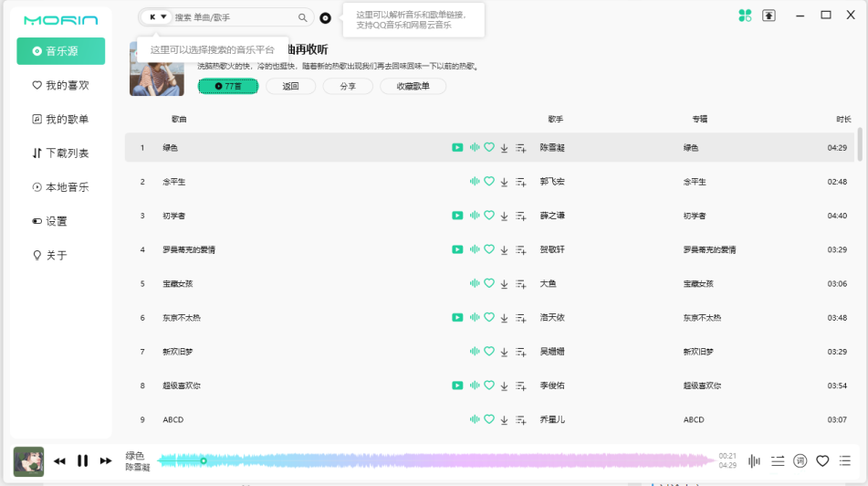Download the song 绿色
Screen dimensions: 868x486
click(505, 148)
